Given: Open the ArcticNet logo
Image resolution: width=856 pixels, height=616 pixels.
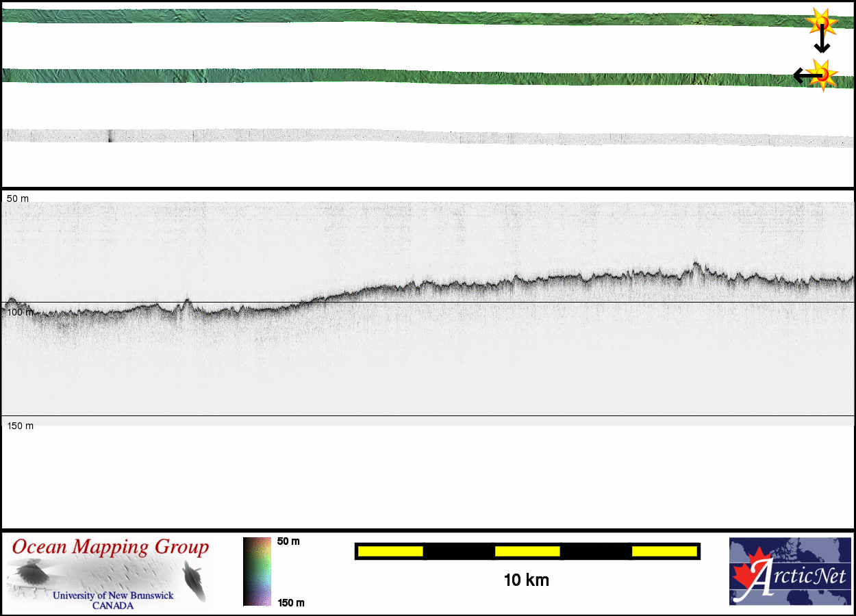Looking at the screenshot, I should (789, 572).
